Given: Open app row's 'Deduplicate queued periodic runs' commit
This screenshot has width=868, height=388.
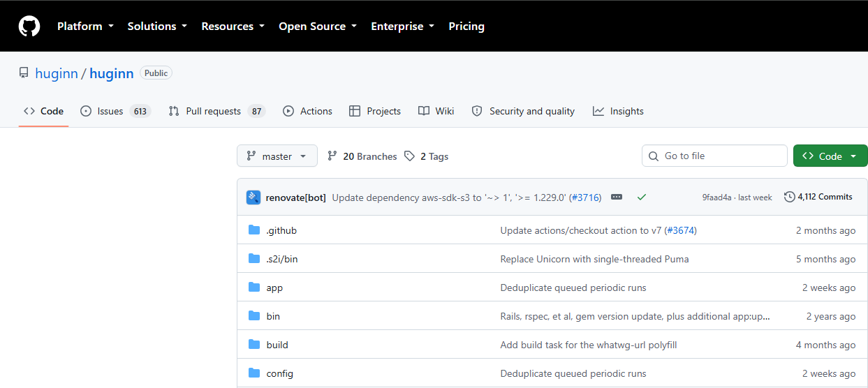Looking at the screenshot, I should 573,288.
